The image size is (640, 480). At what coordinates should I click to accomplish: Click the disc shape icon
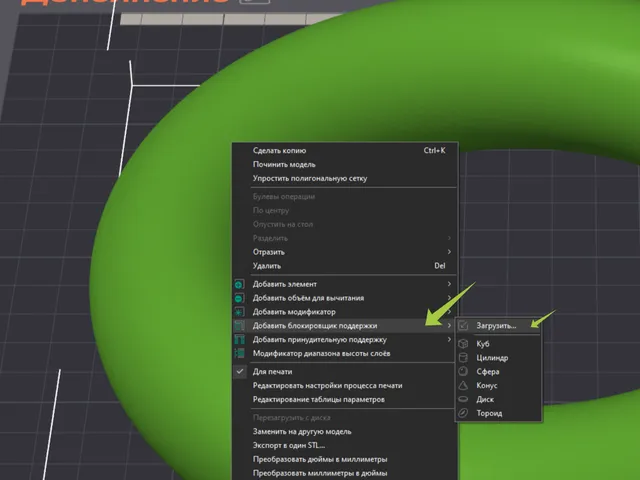[x=463, y=399]
